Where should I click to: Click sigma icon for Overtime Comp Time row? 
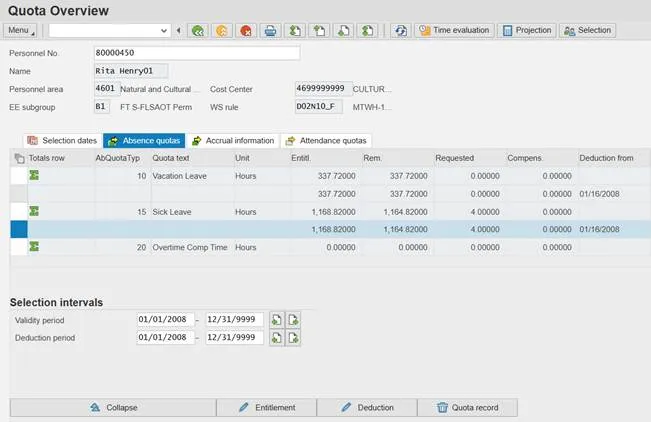34,246
